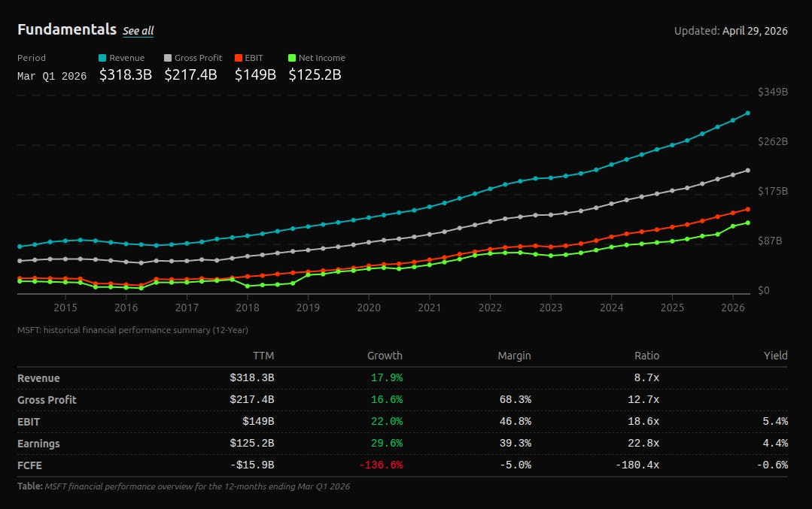Screen dimensions: 812x509
Task: Select the Gross Profit legend label
Action: (199, 58)
